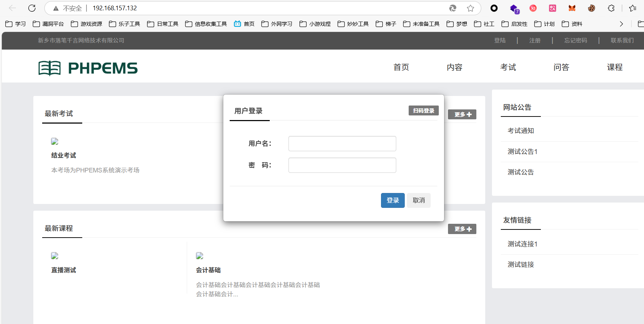Screen dimensions: 644x324
Task: Click the browser refresh icon
Action: 32,8
